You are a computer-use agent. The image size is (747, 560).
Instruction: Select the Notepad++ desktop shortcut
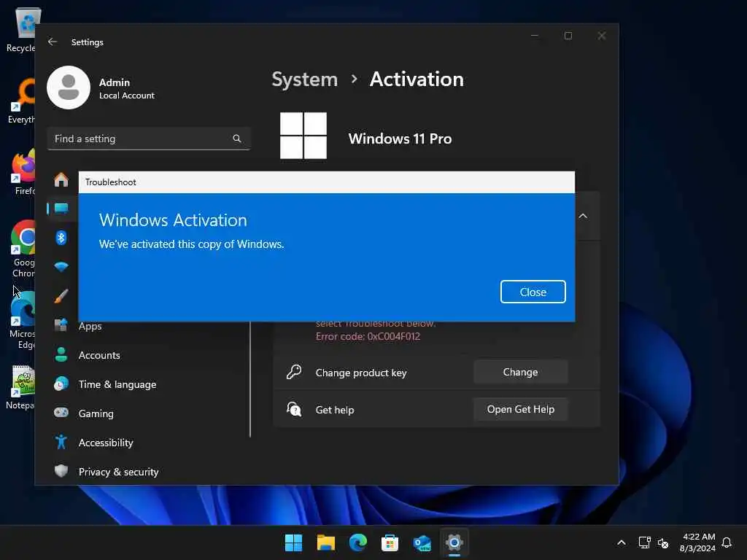[x=21, y=387]
